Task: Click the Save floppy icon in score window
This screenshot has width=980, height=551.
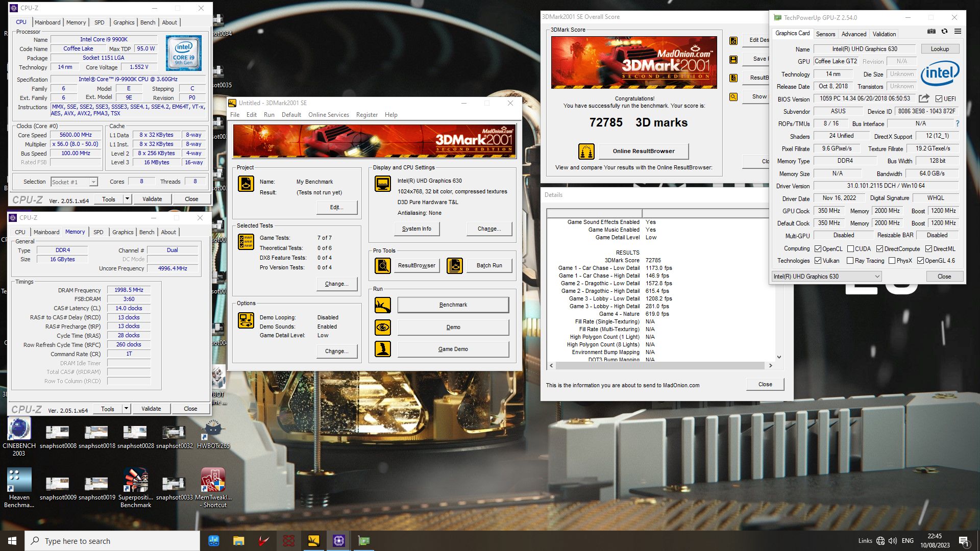Action: 733,60
